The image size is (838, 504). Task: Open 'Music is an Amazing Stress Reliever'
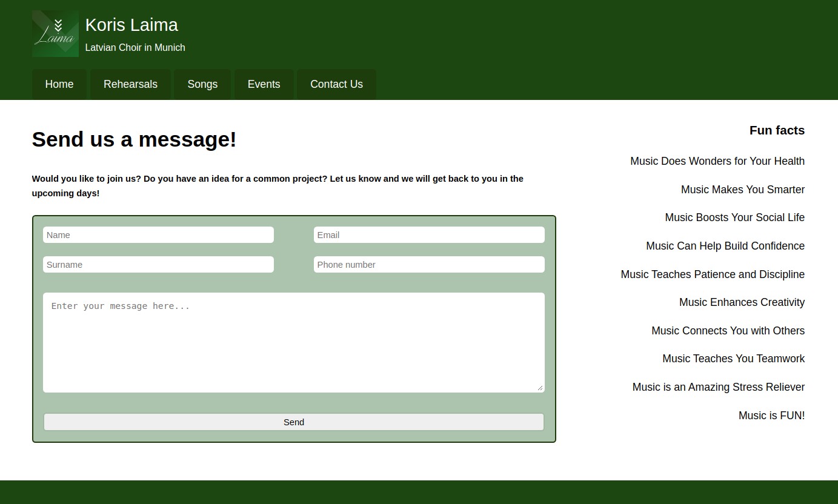point(718,387)
